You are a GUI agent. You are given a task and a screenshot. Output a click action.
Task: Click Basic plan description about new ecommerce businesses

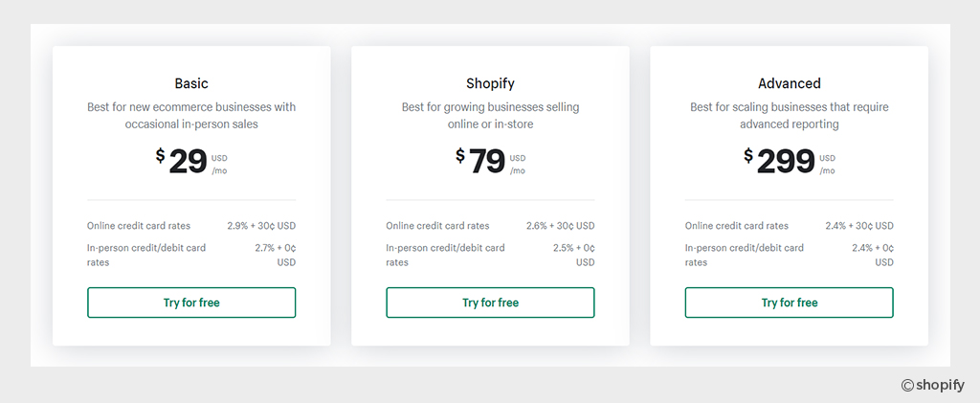[191, 115]
